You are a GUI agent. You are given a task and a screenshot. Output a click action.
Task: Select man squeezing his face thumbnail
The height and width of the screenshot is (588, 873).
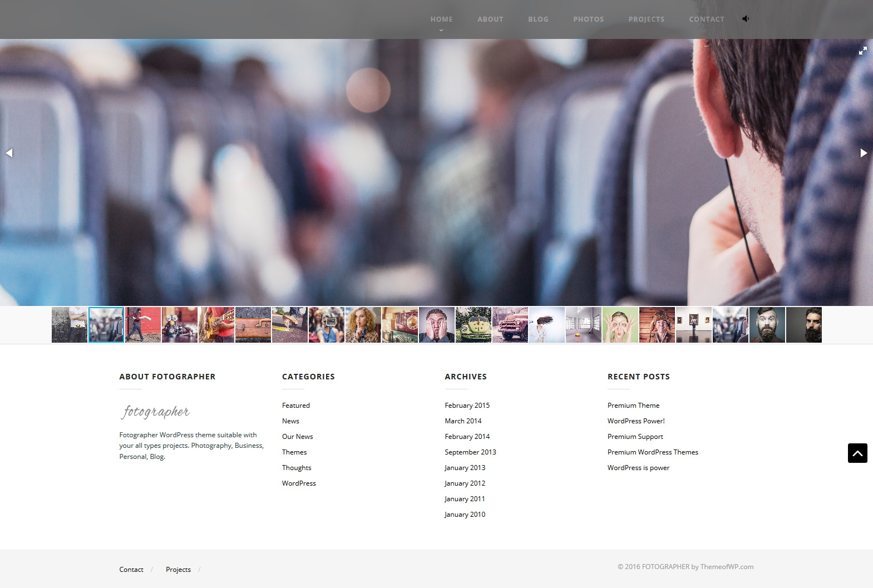coord(437,325)
